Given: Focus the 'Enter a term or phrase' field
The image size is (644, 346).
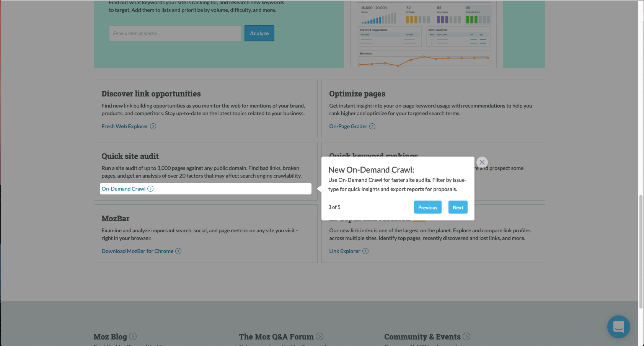Looking at the screenshot, I should pyautogui.click(x=175, y=33).
